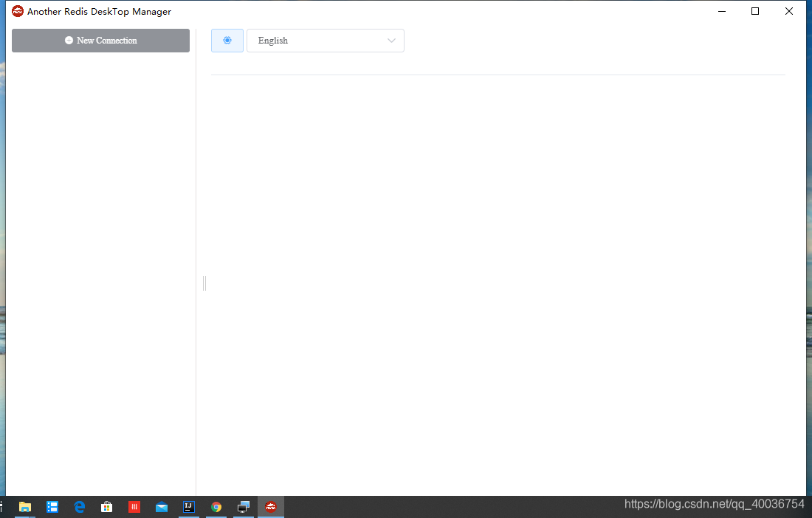
Task: Launch the Microsoft Store from the taskbar
Action: click(x=106, y=507)
